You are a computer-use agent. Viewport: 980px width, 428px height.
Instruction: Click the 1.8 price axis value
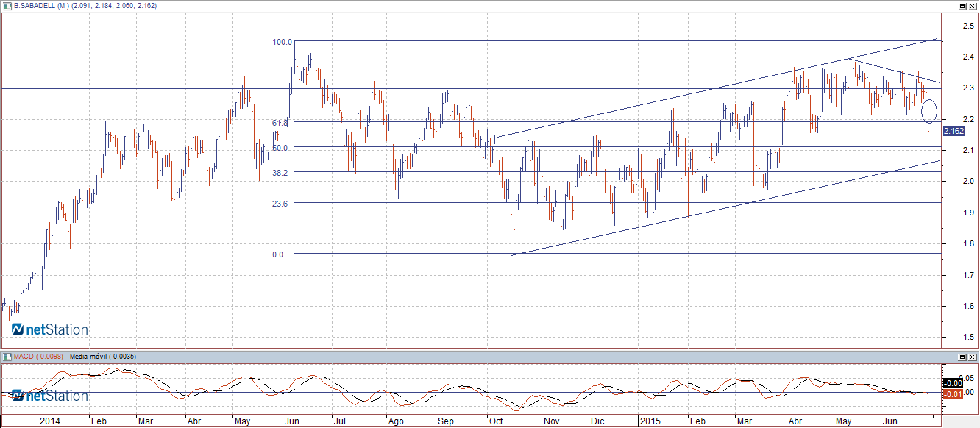tap(969, 243)
